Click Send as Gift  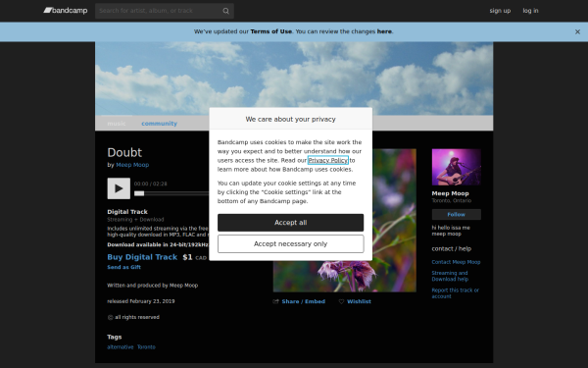tap(123, 267)
